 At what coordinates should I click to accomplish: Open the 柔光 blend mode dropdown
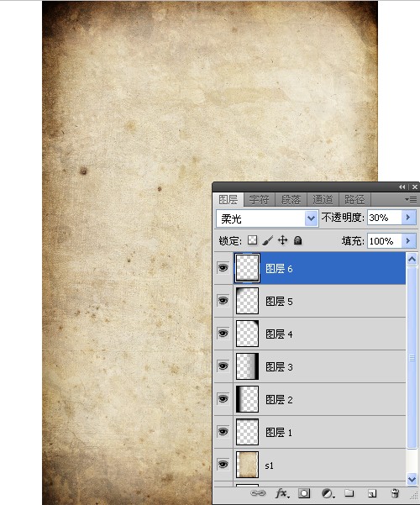[267, 218]
